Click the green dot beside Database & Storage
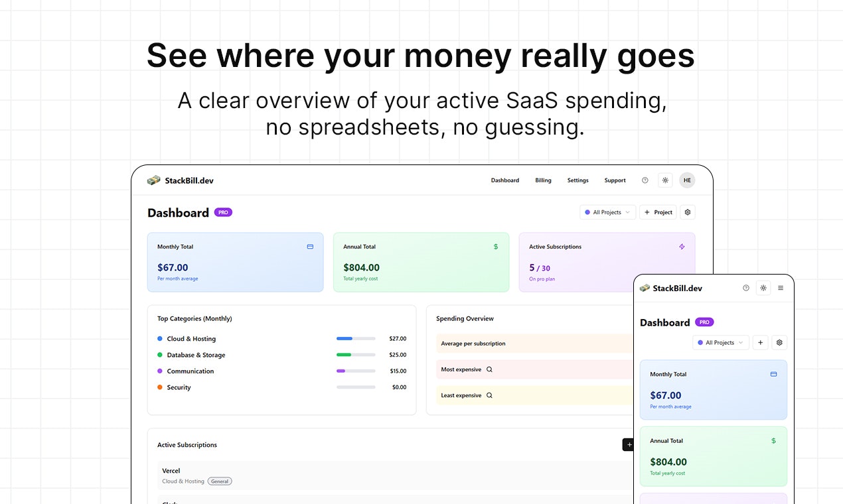 160,355
